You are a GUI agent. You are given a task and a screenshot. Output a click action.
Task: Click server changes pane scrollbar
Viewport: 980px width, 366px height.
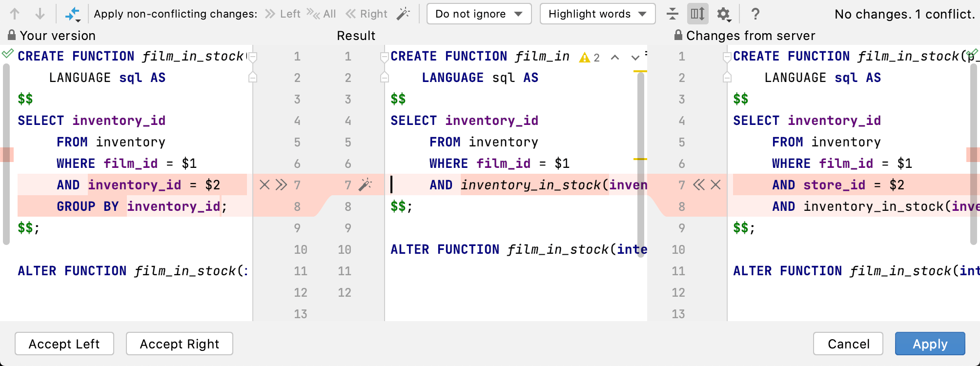[x=974, y=154]
